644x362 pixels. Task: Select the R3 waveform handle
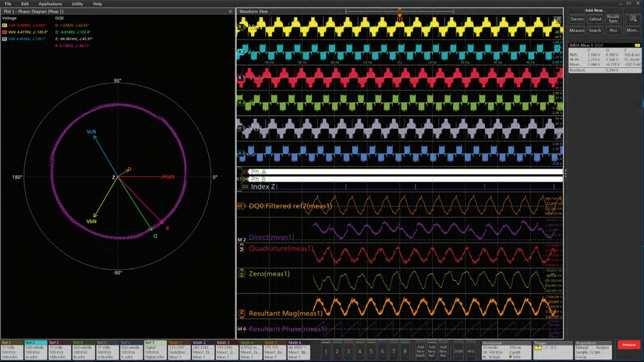242,78
